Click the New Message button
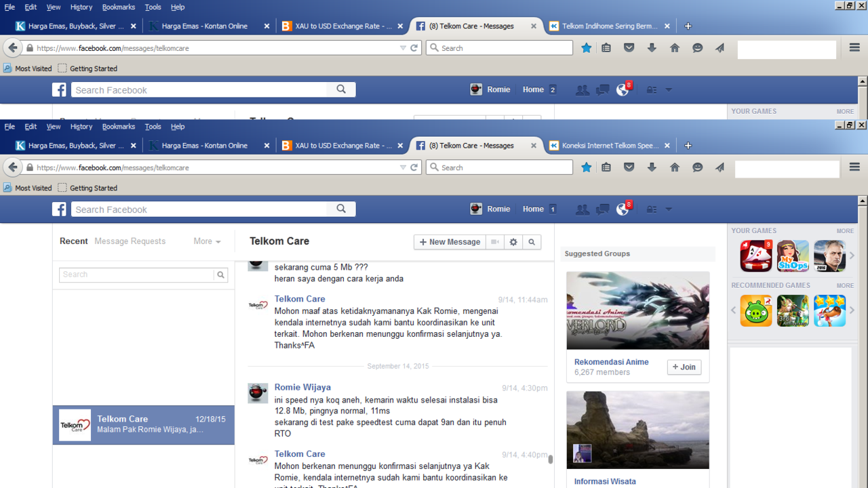Image resolution: width=868 pixels, height=488 pixels. tap(450, 242)
